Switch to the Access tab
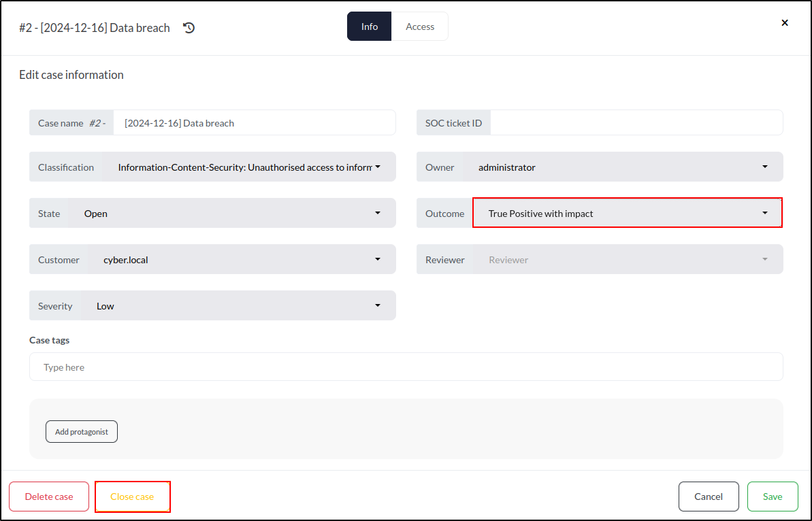 [x=420, y=27]
